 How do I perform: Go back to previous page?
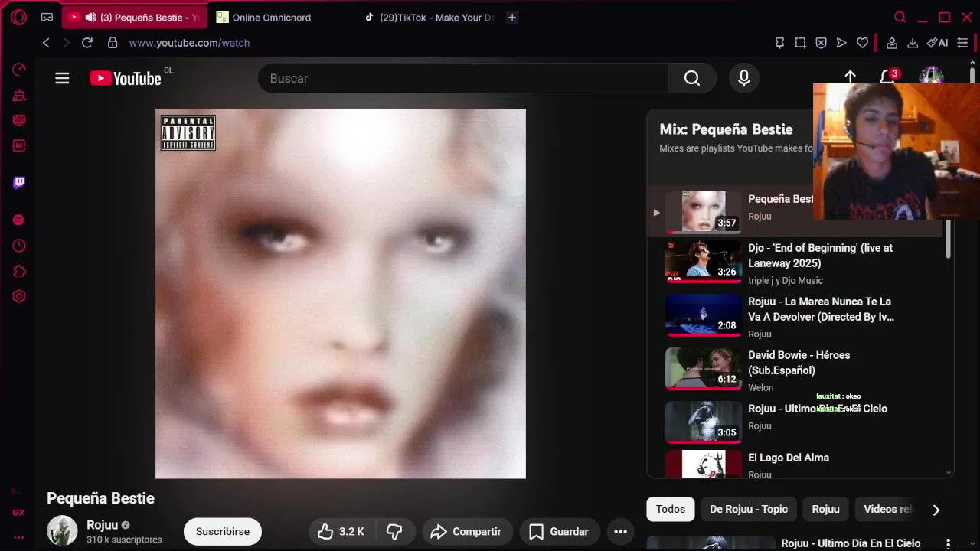(x=46, y=43)
